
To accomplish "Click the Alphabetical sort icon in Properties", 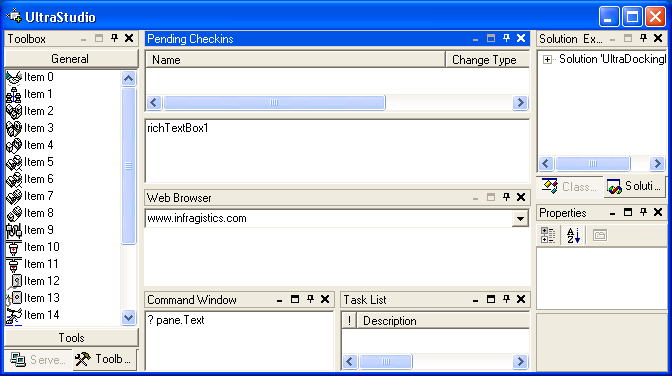I will [x=573, y=235].
